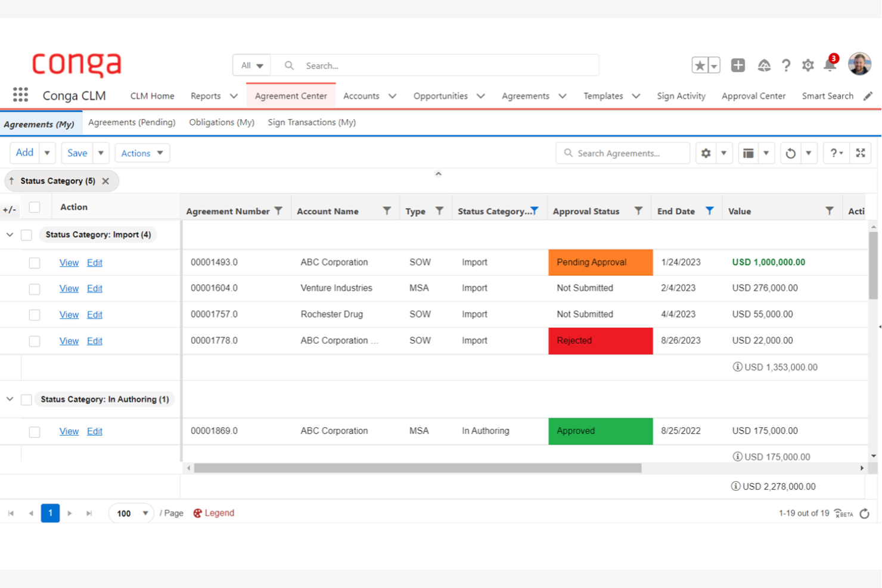Switch to the Agreements (Pending) tab
Screen dimensions: 882x588
132,122
